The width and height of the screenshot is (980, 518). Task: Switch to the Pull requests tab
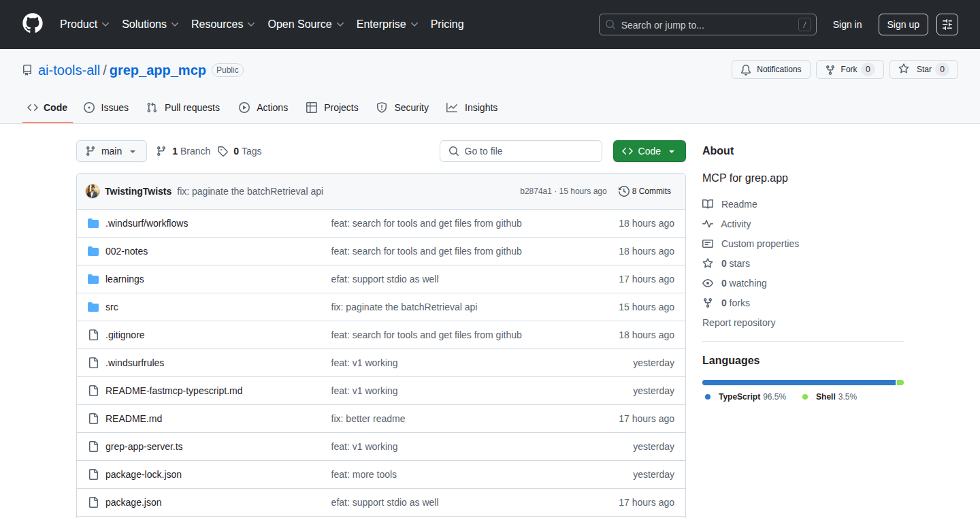click(184, 108)
